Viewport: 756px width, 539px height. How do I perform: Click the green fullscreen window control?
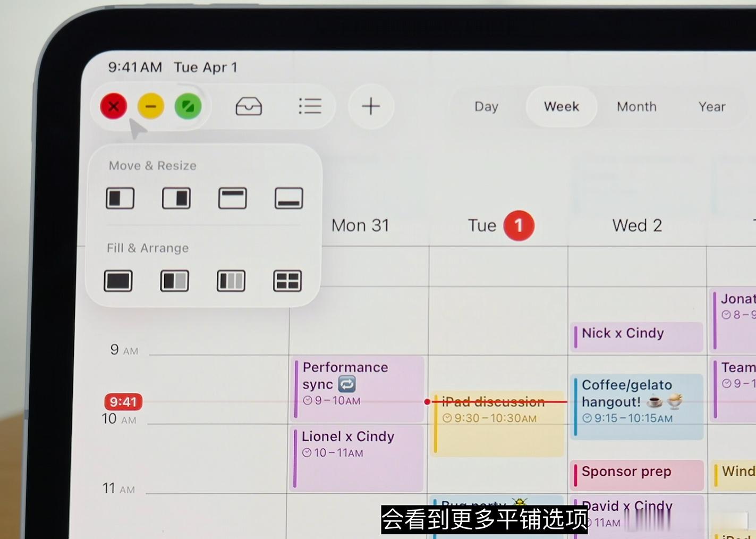[x=188, y=106]
